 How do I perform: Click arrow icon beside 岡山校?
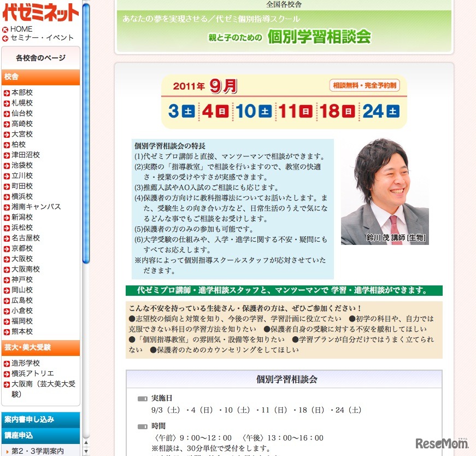coord(7,290)
